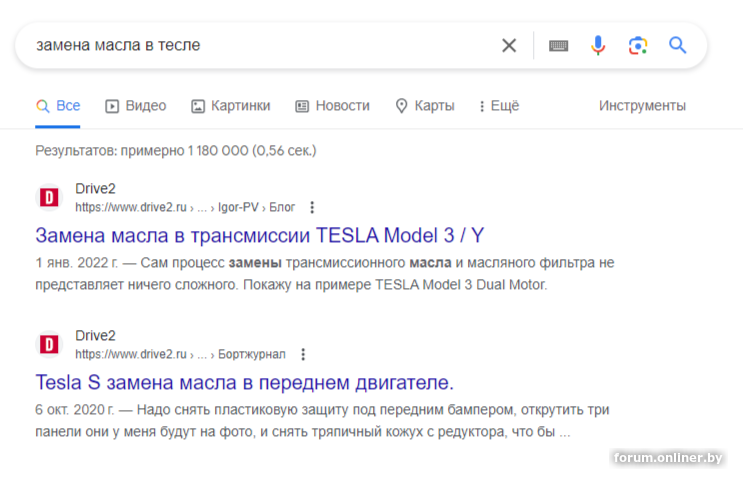Open three-dot menu for second Drive2 result

coord(303,354)
